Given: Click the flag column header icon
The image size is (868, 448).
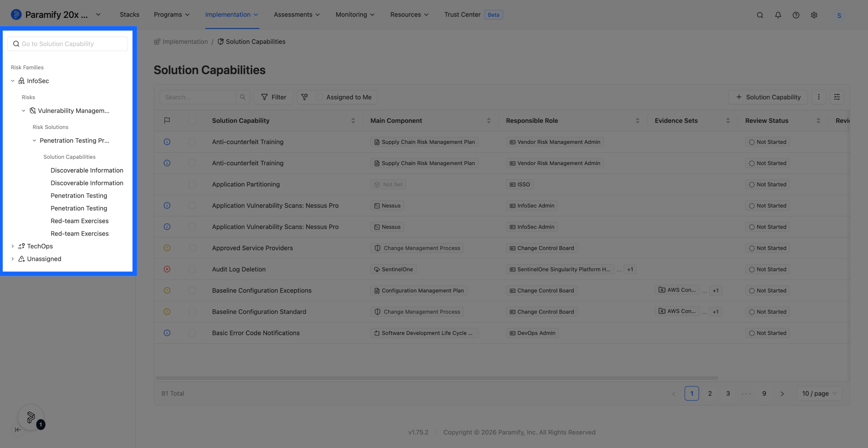Looking at the screenshot, I should pyautogui.click(x=167, y=120).
